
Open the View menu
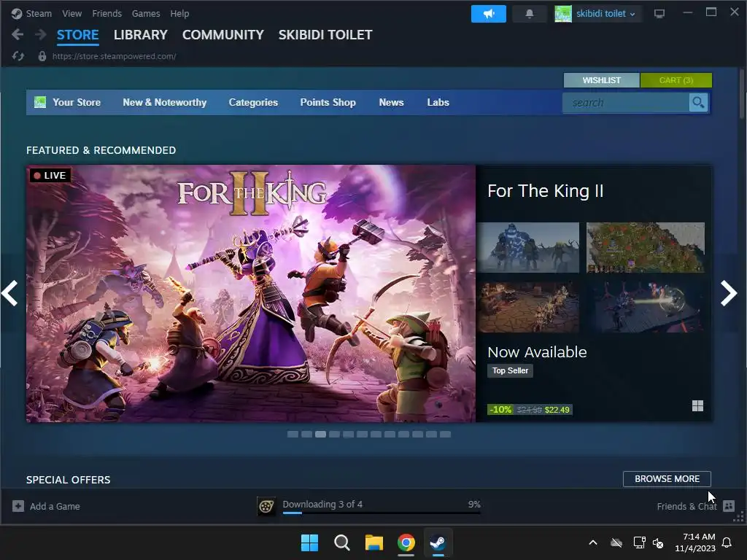71,13
